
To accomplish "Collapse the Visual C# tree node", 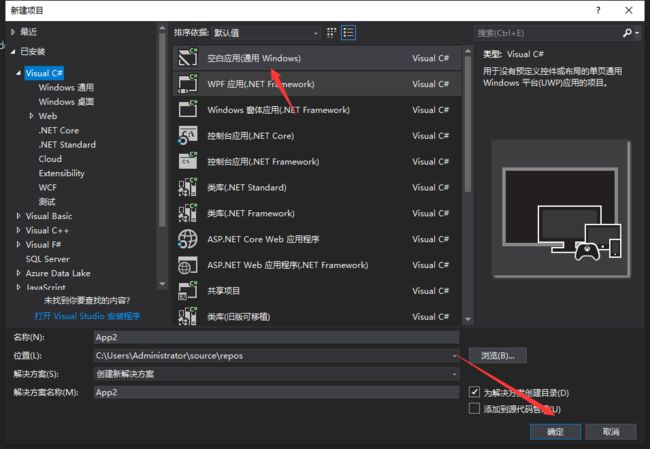I will point(18,73).
